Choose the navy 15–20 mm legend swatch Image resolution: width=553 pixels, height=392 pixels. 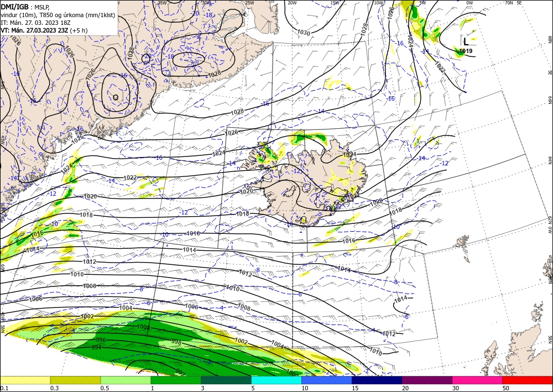tap(377, 380)
